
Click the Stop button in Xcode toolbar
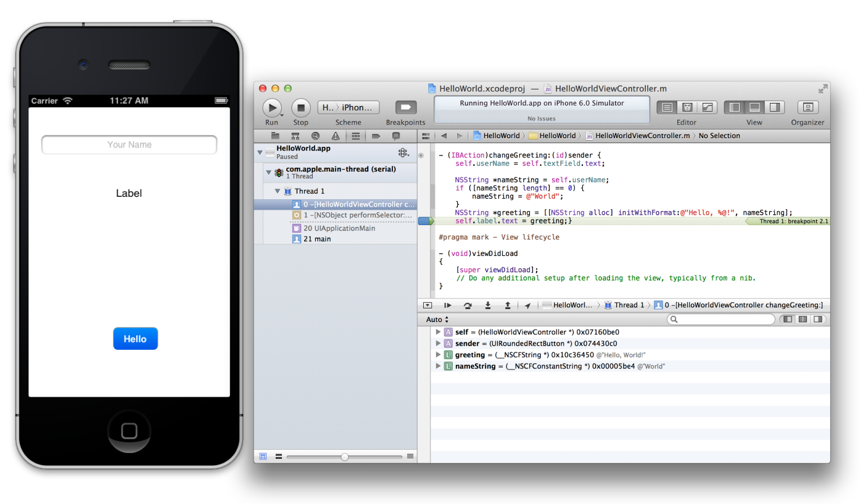coord(301,108)
